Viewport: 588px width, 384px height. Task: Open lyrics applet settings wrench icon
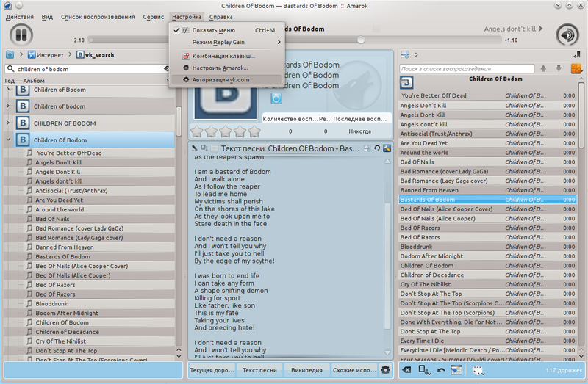(387, 148)
